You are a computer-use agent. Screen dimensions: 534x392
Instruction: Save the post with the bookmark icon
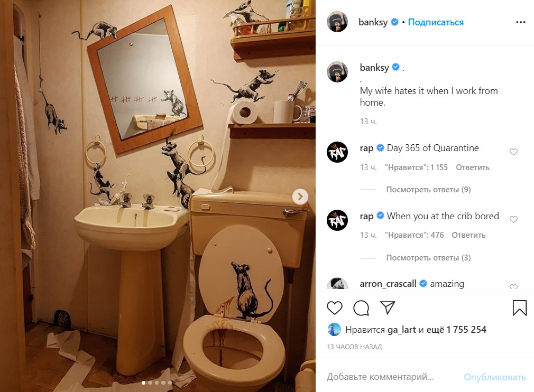519,307
